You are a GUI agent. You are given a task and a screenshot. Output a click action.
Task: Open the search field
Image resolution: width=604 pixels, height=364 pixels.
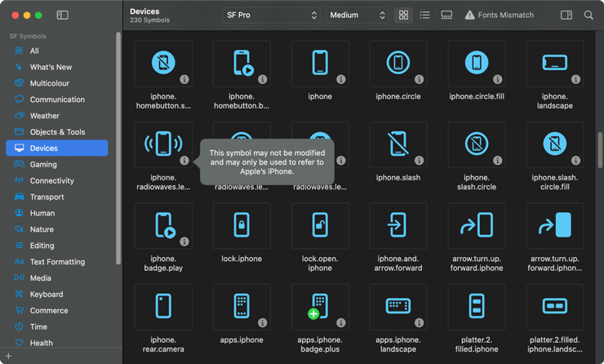[588, 15]
